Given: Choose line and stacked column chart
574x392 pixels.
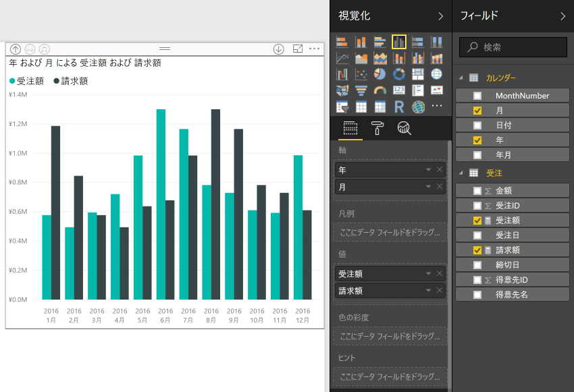Looking at the screenshot, I should 399,58.
